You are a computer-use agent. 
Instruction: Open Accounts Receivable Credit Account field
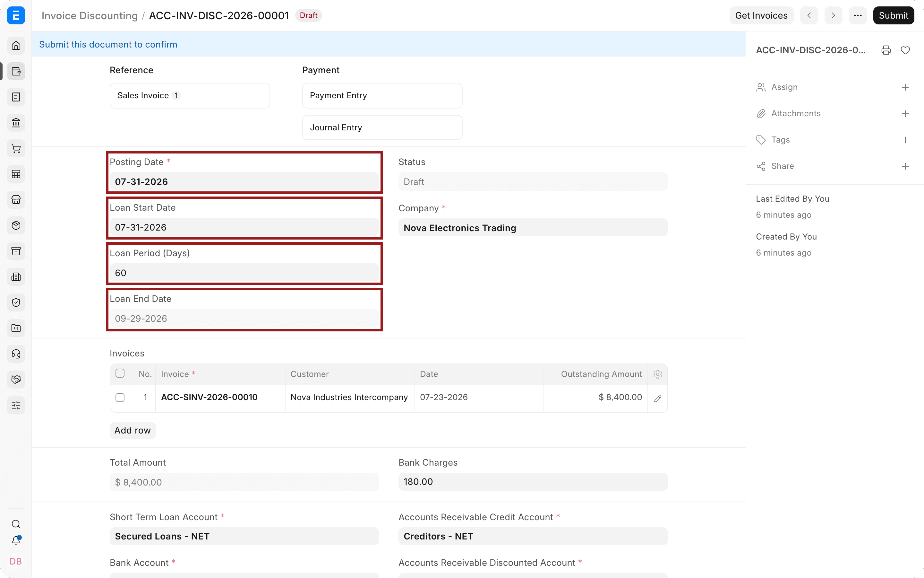533,536
